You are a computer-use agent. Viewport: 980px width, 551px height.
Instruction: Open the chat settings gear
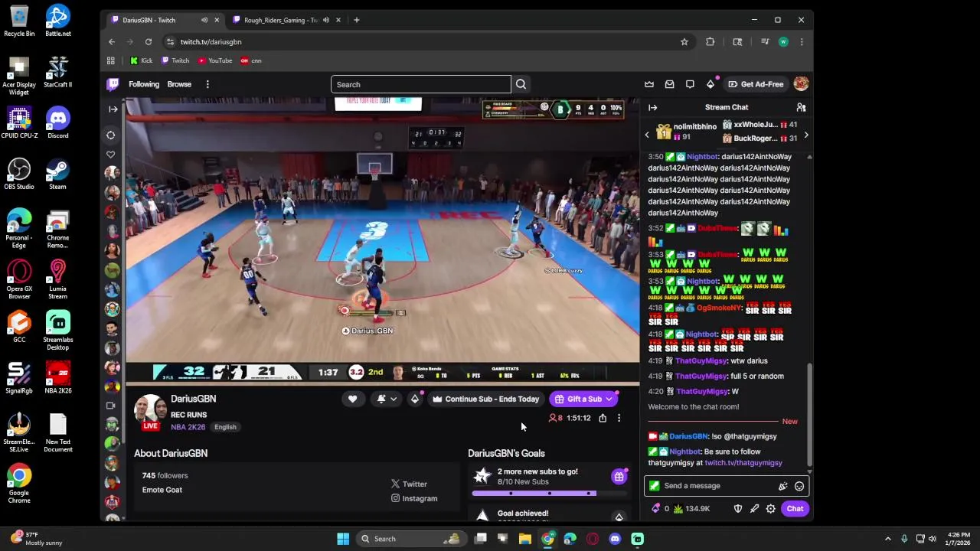coord(770,509)
